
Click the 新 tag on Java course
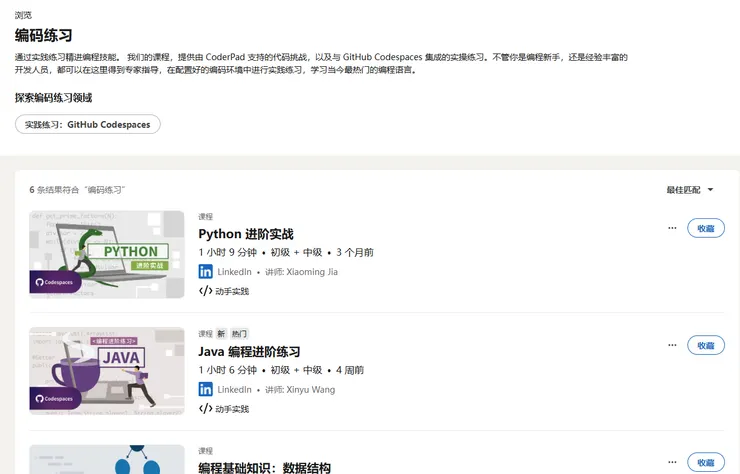(x=221, y=334)
